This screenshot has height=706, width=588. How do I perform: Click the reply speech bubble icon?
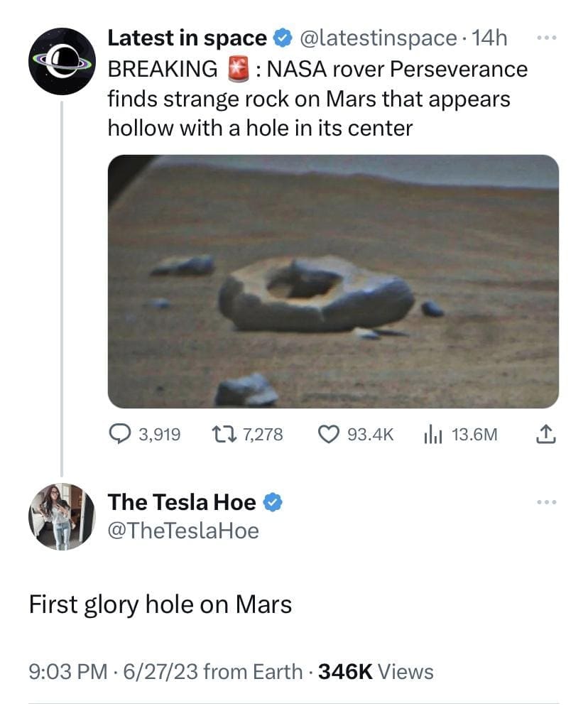[118, 434]
